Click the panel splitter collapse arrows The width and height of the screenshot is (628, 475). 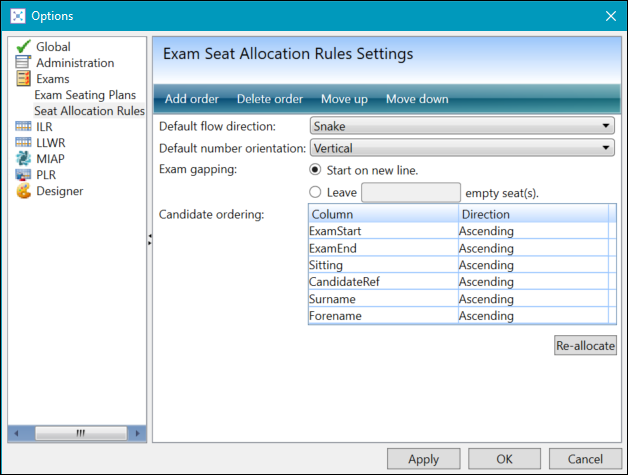[149, 239]
